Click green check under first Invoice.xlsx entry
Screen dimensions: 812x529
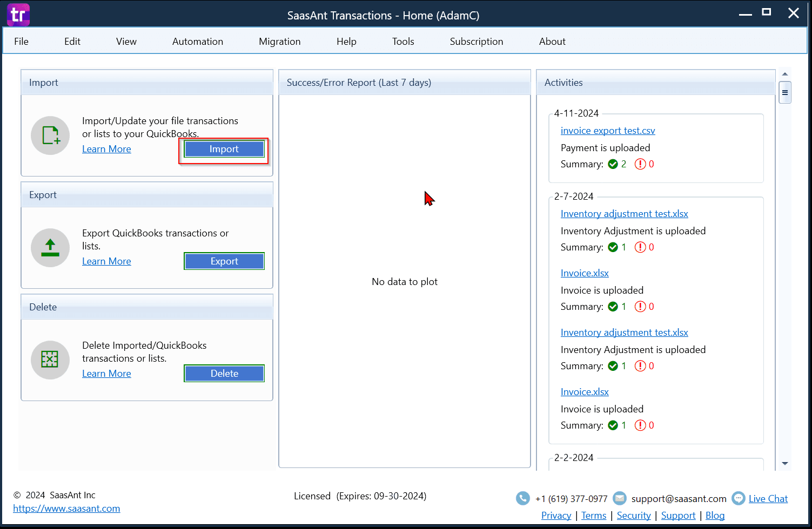[x=613, y=307]
